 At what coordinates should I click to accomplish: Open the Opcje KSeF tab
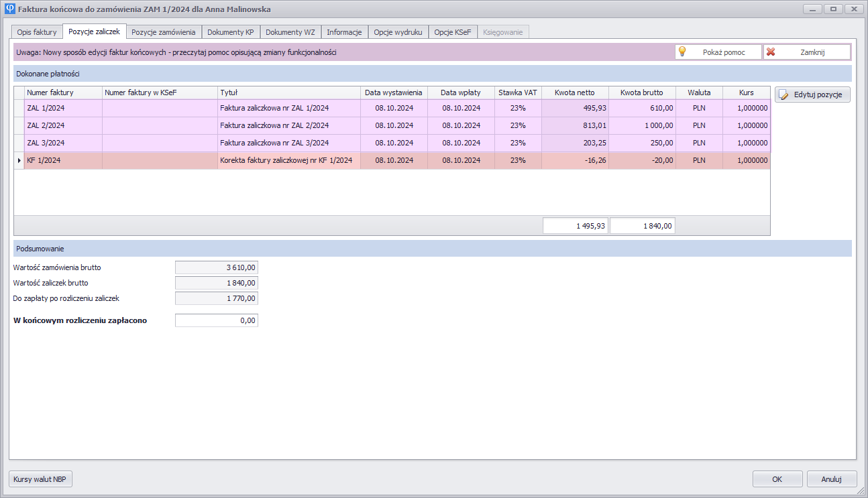(452, 32)
